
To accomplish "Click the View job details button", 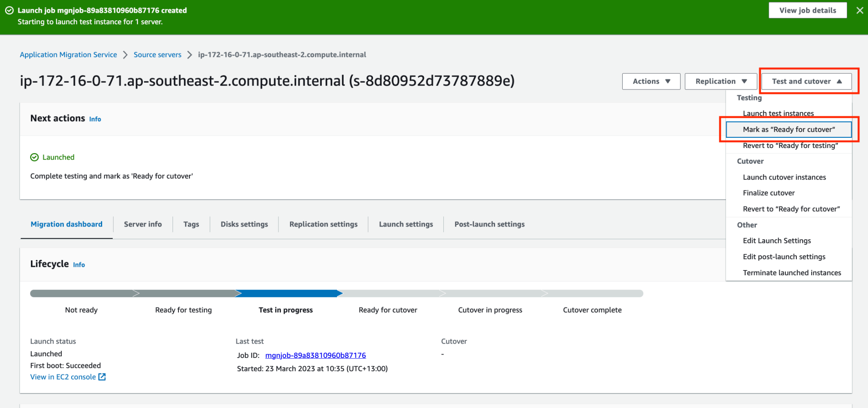I will [x=807, y=10].
